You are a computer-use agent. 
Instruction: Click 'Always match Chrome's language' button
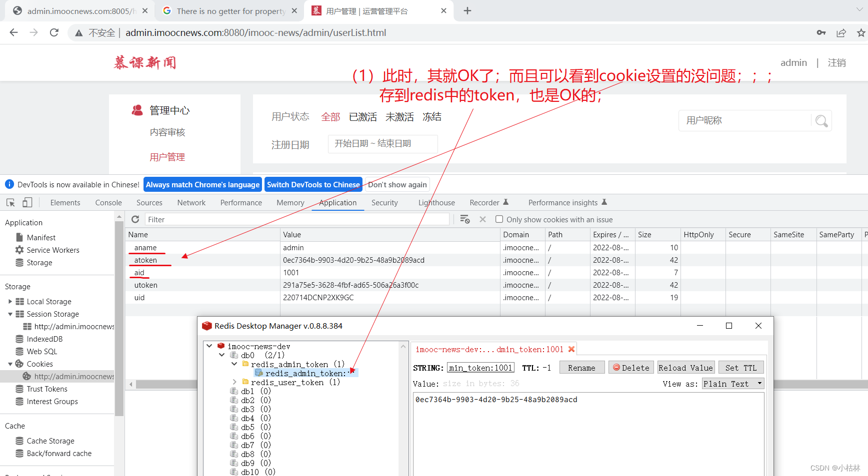coord(202,185)
